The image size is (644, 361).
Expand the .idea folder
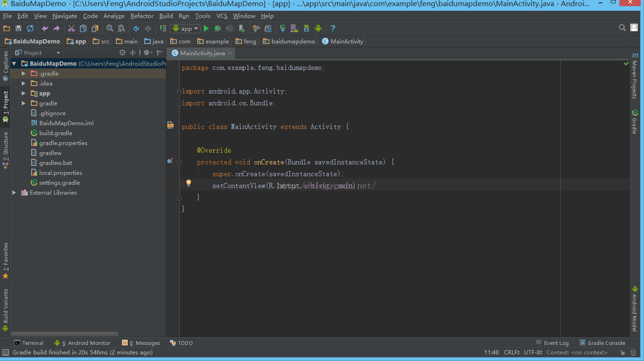(23, 84)
